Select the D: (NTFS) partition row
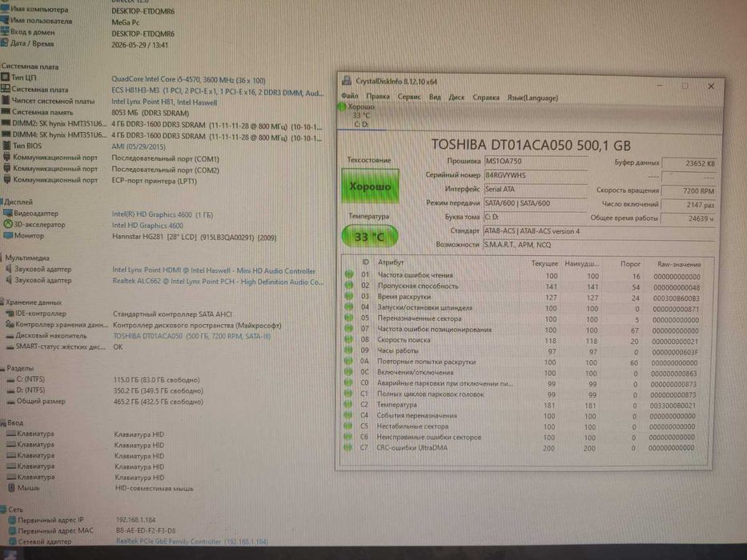This screenshot has height=560, width=747. (x=105, y=390)
